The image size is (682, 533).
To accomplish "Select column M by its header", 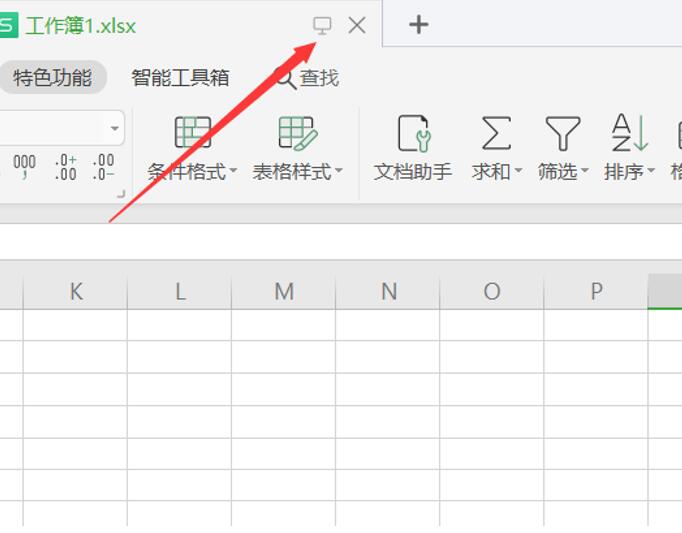I will (x=284, y=291).
